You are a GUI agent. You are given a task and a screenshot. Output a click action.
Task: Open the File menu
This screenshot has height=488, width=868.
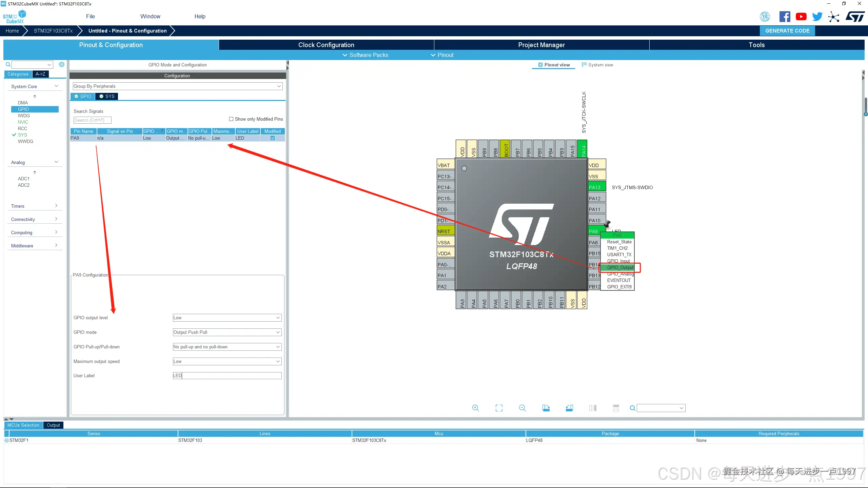pos(91,16)
